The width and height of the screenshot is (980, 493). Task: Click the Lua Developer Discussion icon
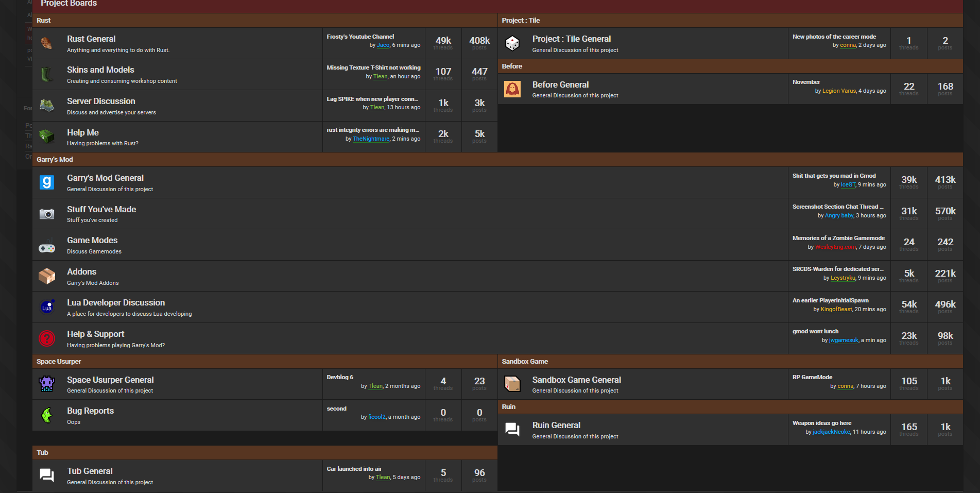pyautogui.click(x=47, y=307)
